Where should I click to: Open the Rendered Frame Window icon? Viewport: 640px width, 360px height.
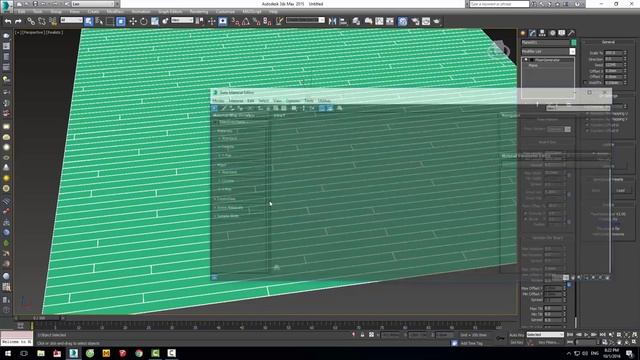pyautogui.click(x=426, y=21)
